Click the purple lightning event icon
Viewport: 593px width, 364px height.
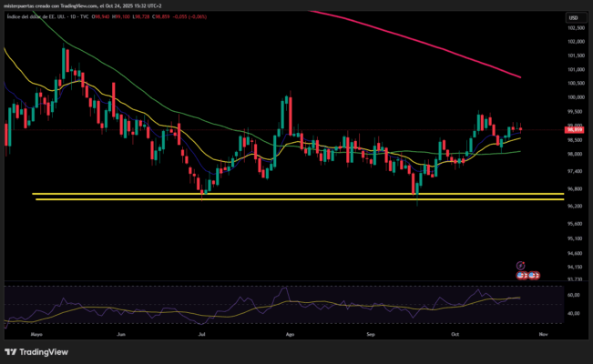521,265
